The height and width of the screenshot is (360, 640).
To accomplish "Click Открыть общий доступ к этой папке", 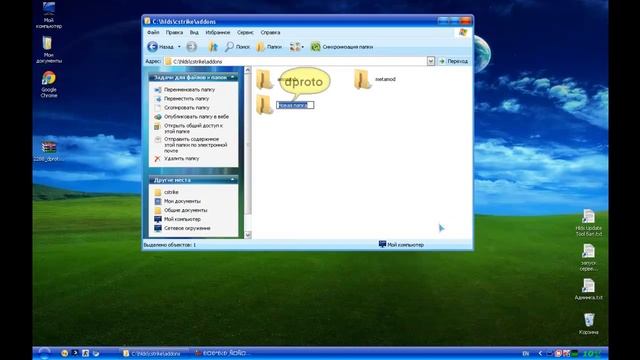I will coord(193,128).
